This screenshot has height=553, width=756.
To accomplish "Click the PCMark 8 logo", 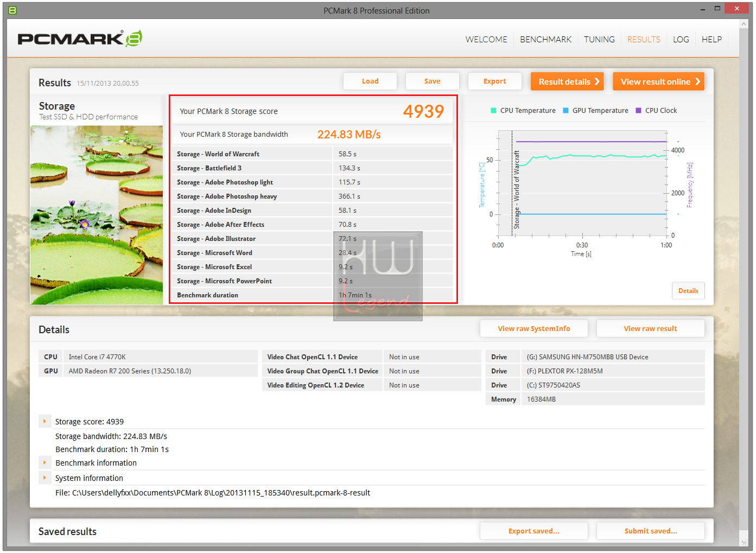I will (x=80, y=39).
